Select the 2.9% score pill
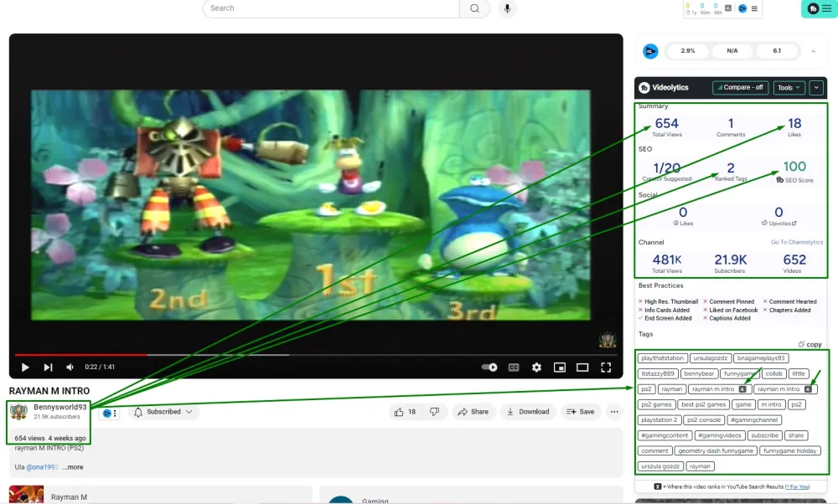Screen dimensions: 838x504 688,51
